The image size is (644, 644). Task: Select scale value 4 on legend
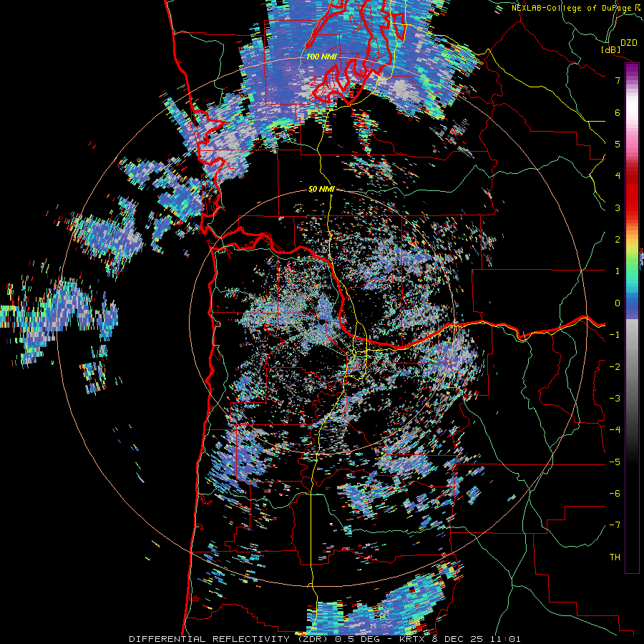point(618,176)
